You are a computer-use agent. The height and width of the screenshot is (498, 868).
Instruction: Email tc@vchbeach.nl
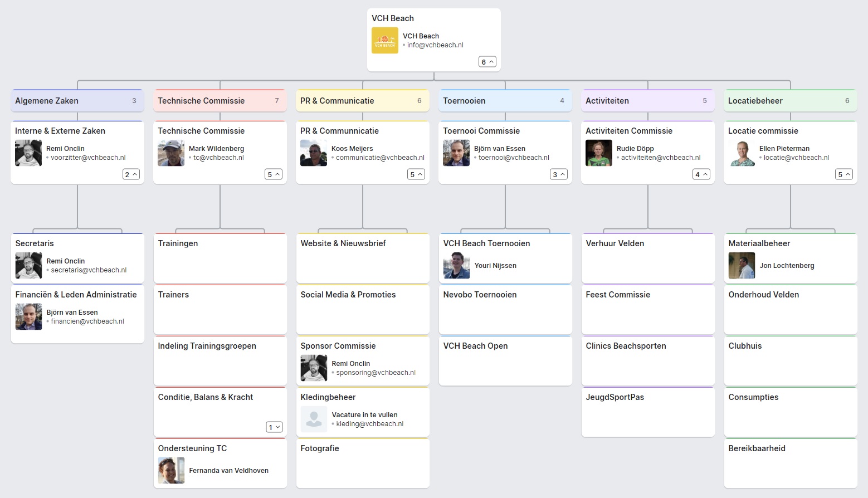[218, 158]
